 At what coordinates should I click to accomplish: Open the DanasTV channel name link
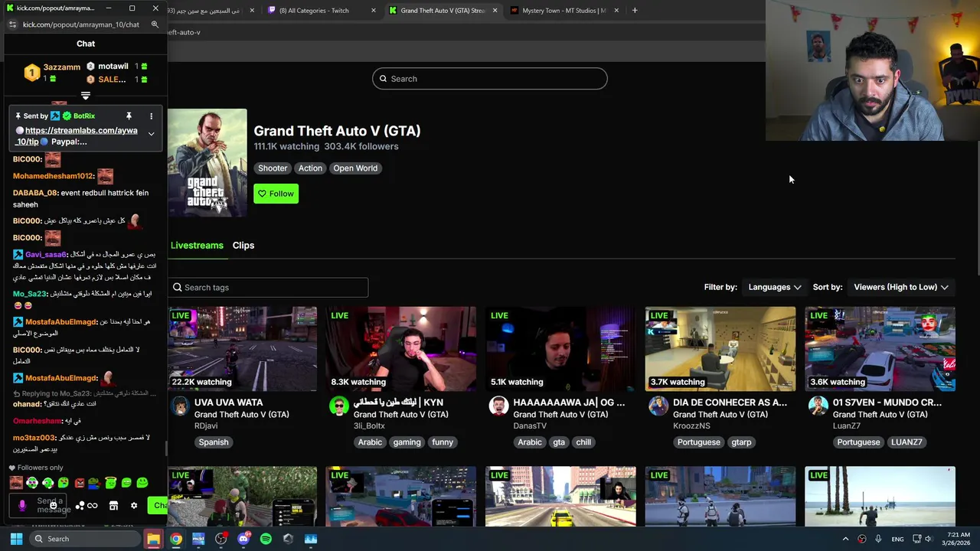pyautogui.click(x=530, y=426)
